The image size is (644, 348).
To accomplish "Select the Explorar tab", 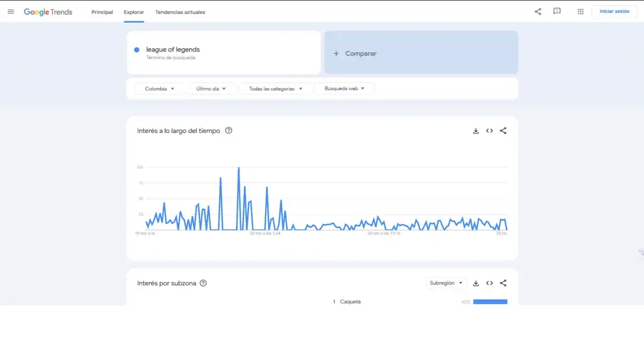I will point(134,12).
